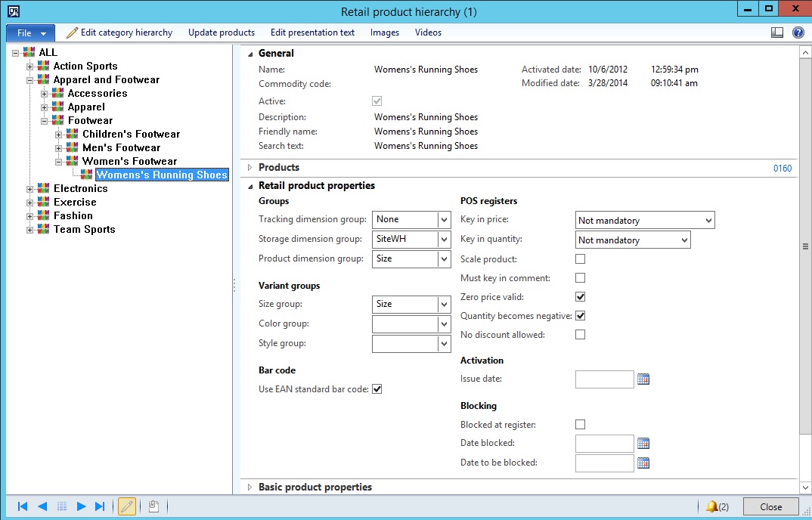Uncheck the Zero price valid checkbox
The image size is (812, 520).
[580, 297]
